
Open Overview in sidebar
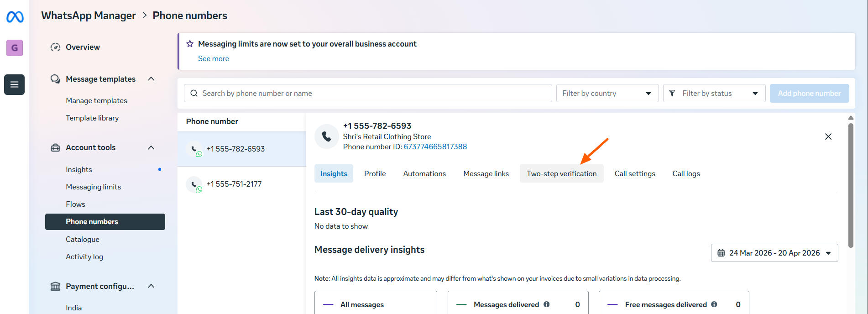tap(83, 47)
